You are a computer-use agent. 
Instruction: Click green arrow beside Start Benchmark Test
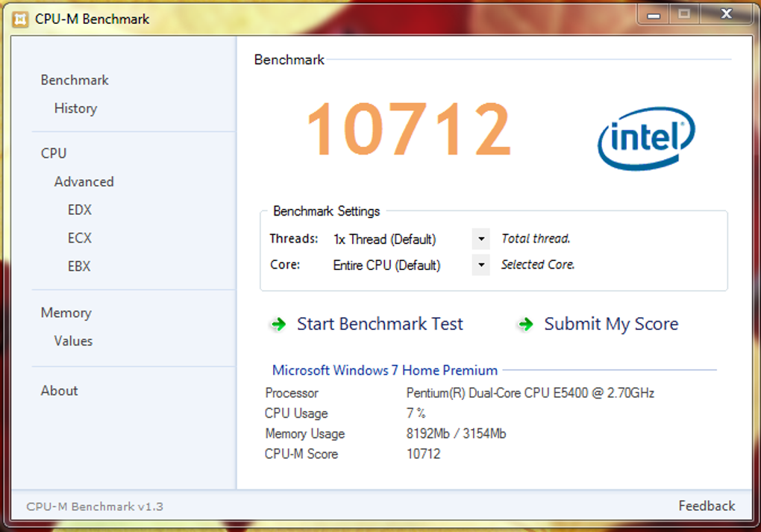[x=278, y=324]
